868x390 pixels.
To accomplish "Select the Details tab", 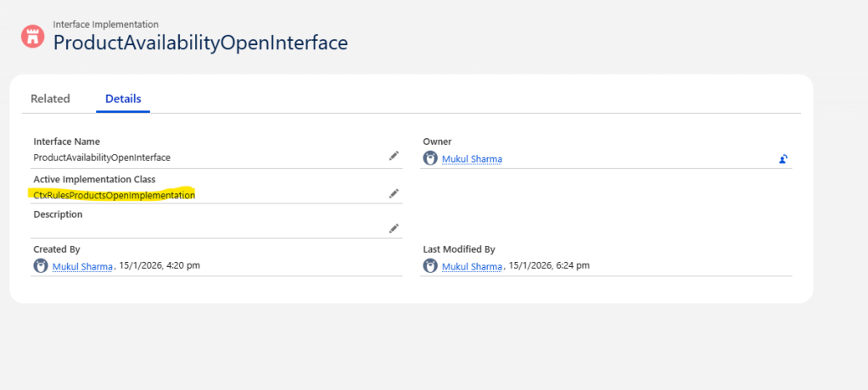I will click(123, 98).
